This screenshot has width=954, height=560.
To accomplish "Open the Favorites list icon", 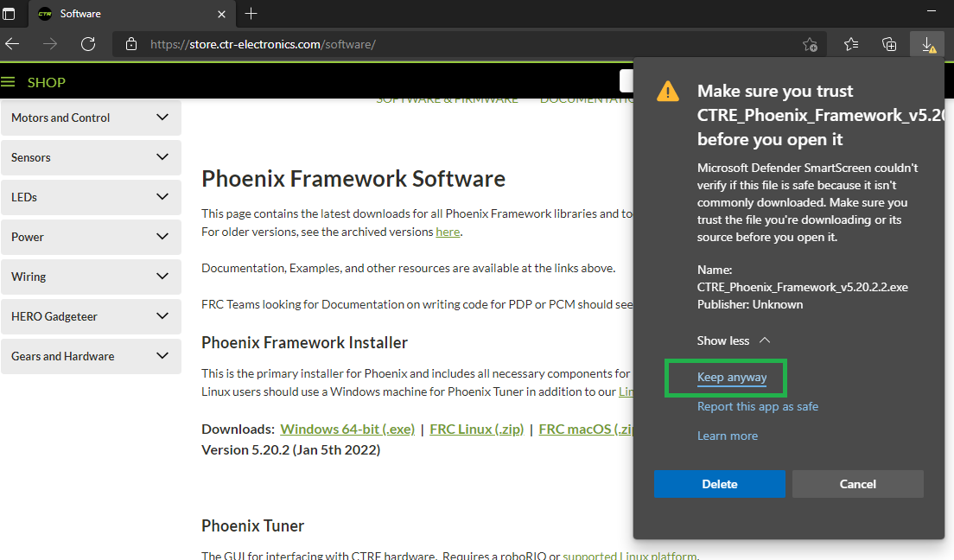I will [x=851, y=44].
